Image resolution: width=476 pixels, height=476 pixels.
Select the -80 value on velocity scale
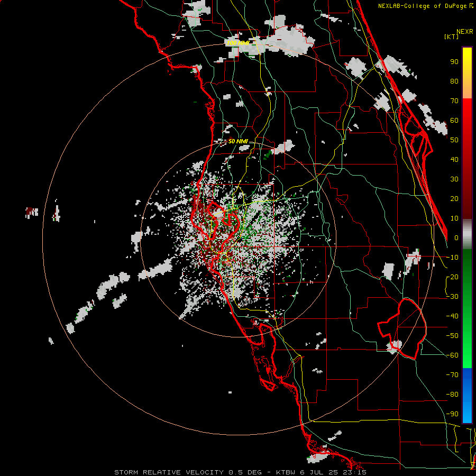(452, 395)
